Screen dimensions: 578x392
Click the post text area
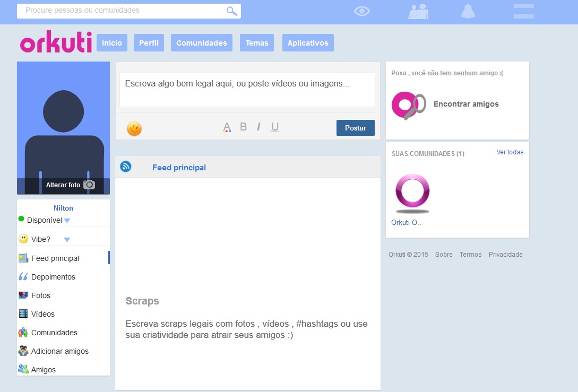pyautogui.click(x=247, y=90)
